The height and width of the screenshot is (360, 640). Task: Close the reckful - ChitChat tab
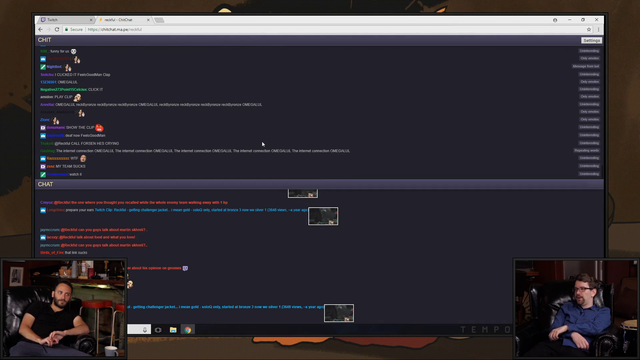pyautogui.click(x=148, y=20)
